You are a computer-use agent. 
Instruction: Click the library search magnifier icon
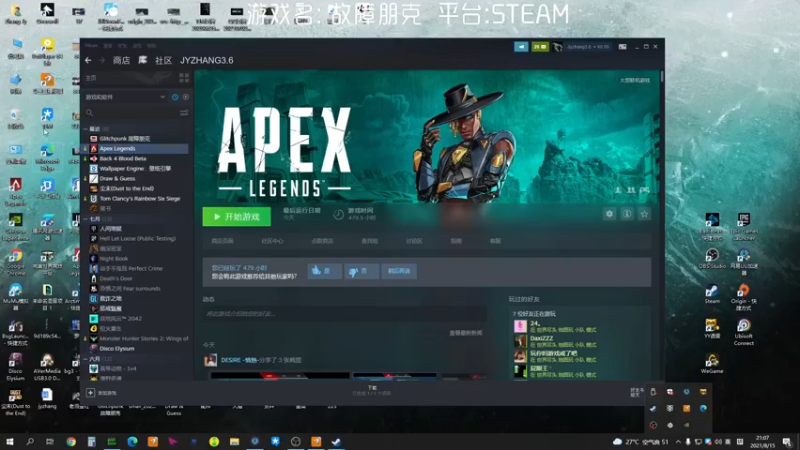click(x=90, y=112)
